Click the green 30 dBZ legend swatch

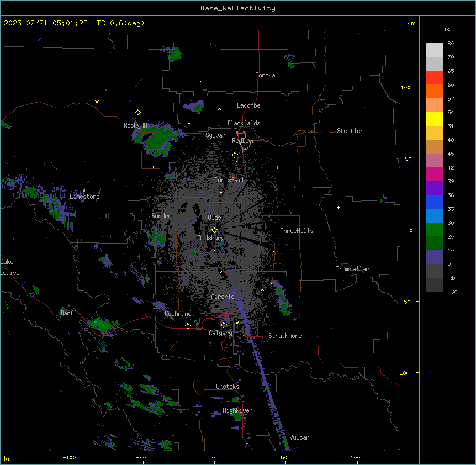[434, 230]
